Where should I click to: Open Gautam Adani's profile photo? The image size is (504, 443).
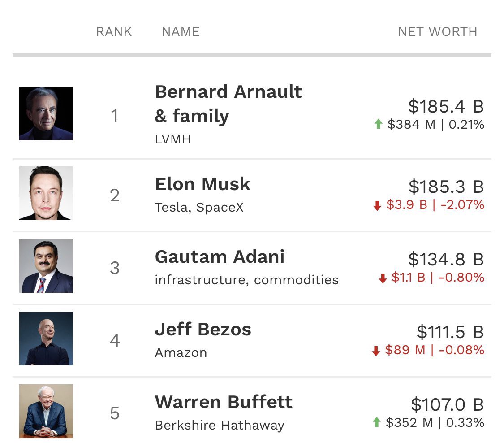[x=46, y=266]
